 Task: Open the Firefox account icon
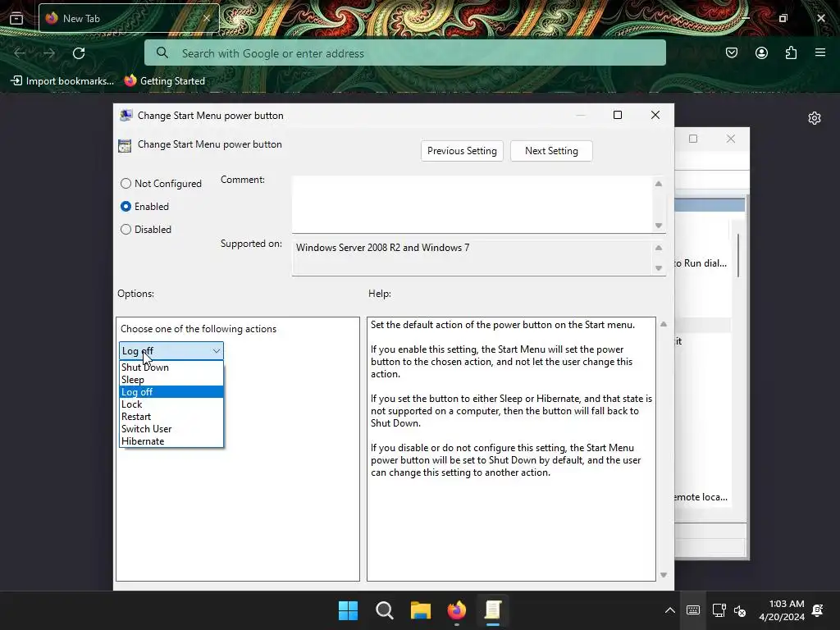click(x=761, y=52)
